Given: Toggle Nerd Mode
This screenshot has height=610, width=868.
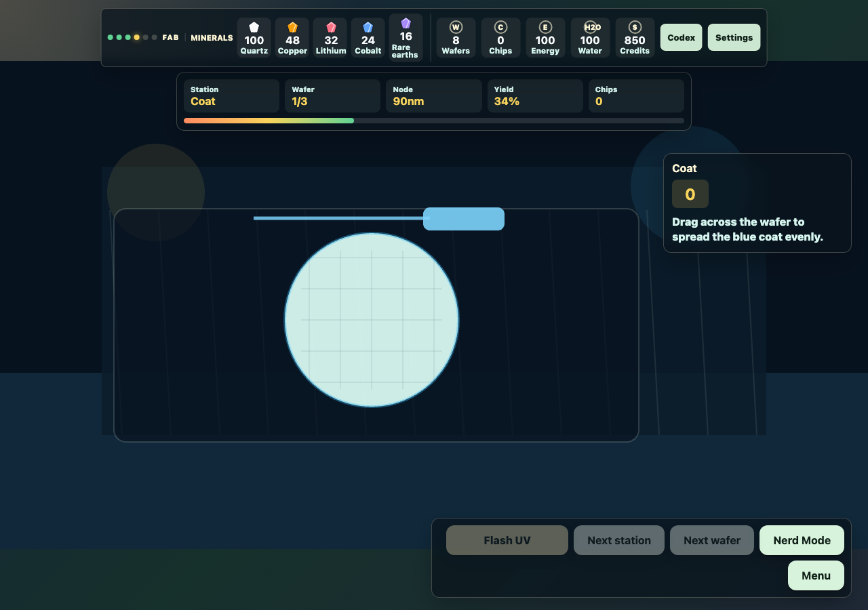Looking at the screenshot, I should (x=802, y=540).
